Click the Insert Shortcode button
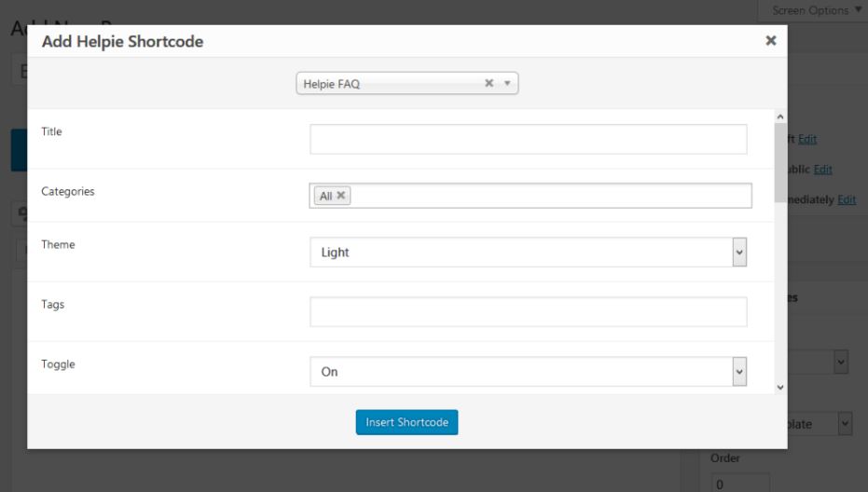This screenshot has width=868, height=492. (406, 422)
